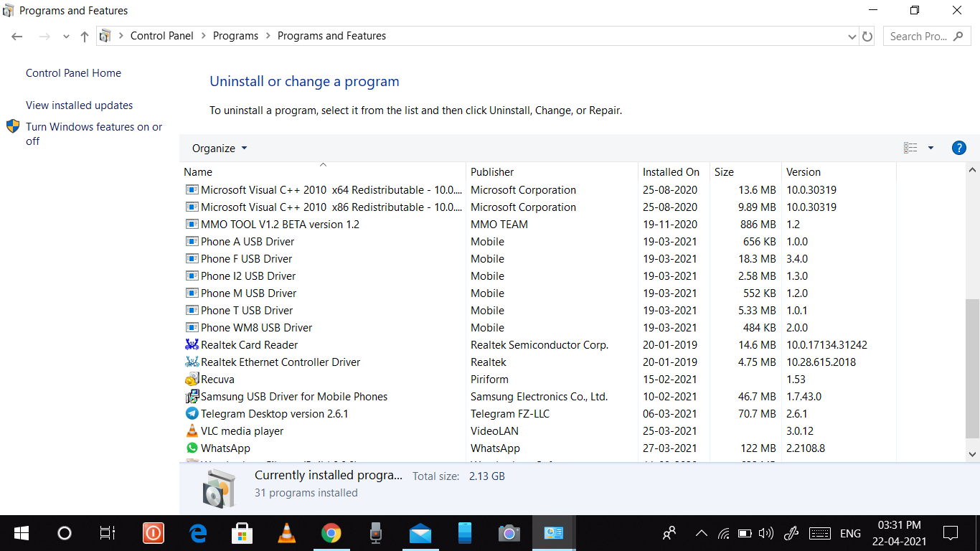Click the MMO TOOL V1.2 BETA icon

(x=192, y=225)
